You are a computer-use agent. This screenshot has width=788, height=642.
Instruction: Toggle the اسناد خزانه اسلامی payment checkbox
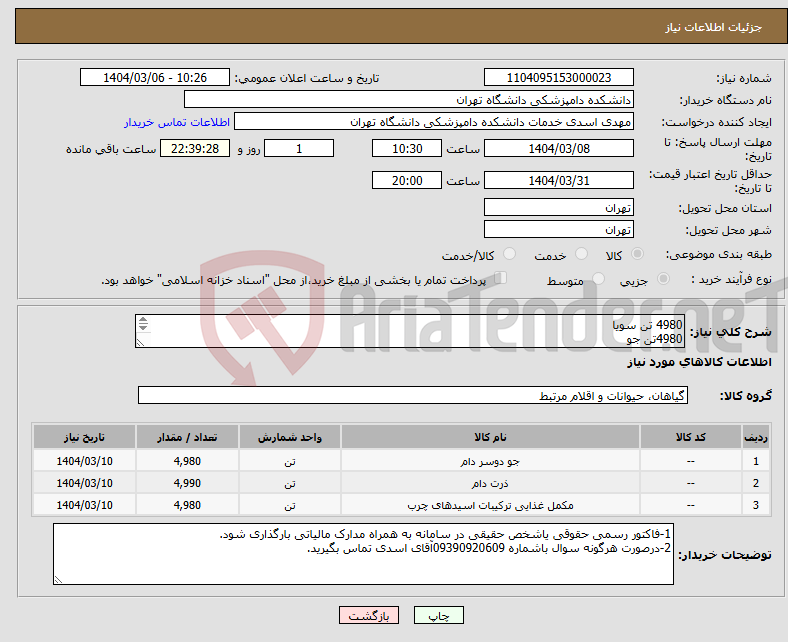[501, 278]
